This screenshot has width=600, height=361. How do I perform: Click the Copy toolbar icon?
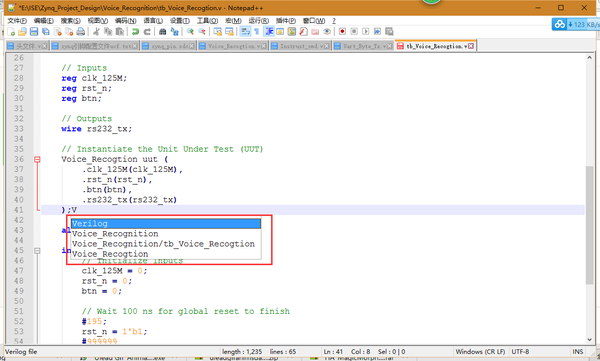[108, 32]
